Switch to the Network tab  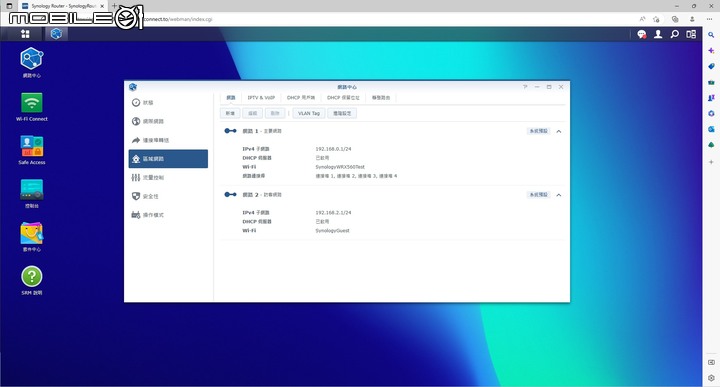pos(231,98)
